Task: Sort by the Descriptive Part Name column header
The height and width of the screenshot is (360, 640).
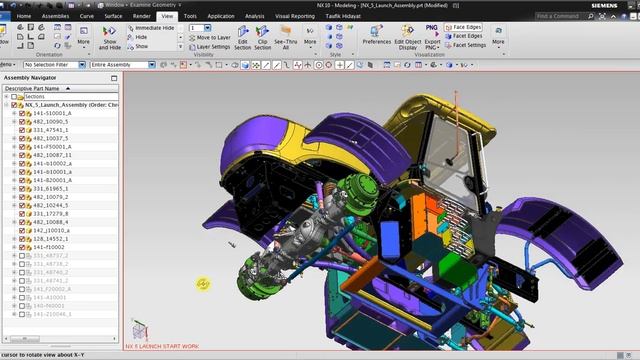Action: [60, 88]
